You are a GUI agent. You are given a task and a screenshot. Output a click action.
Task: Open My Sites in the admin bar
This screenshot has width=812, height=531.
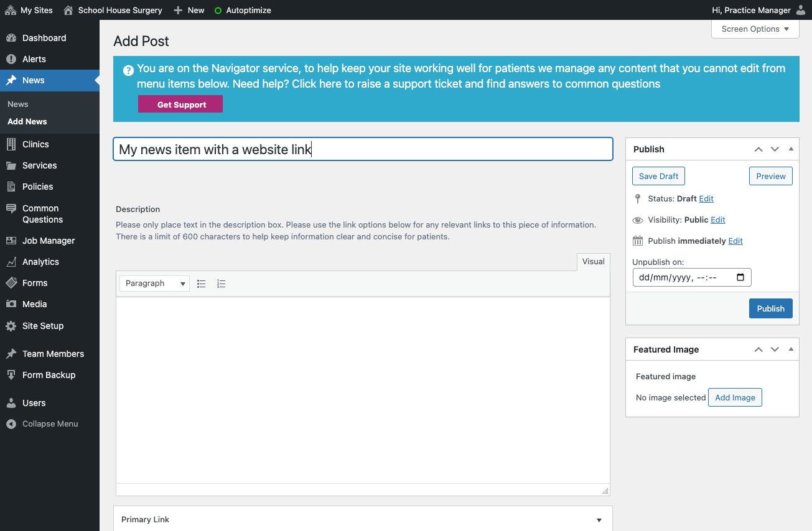click(x=29, y=10)
